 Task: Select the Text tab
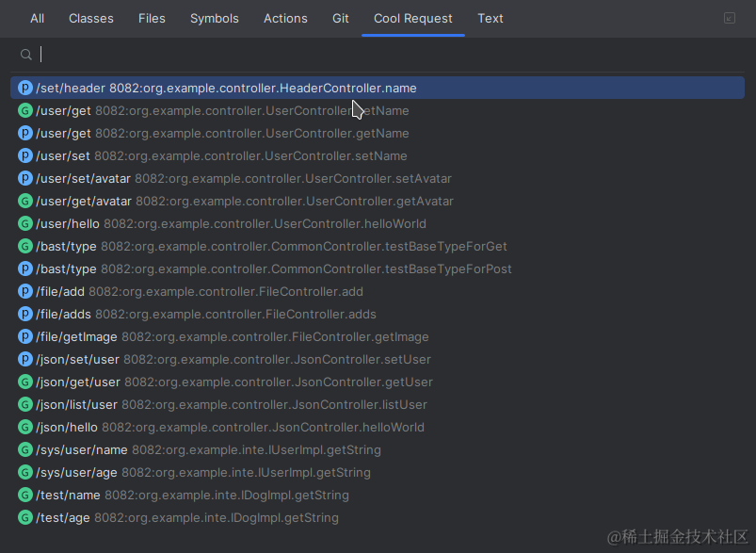coord(491,18)
